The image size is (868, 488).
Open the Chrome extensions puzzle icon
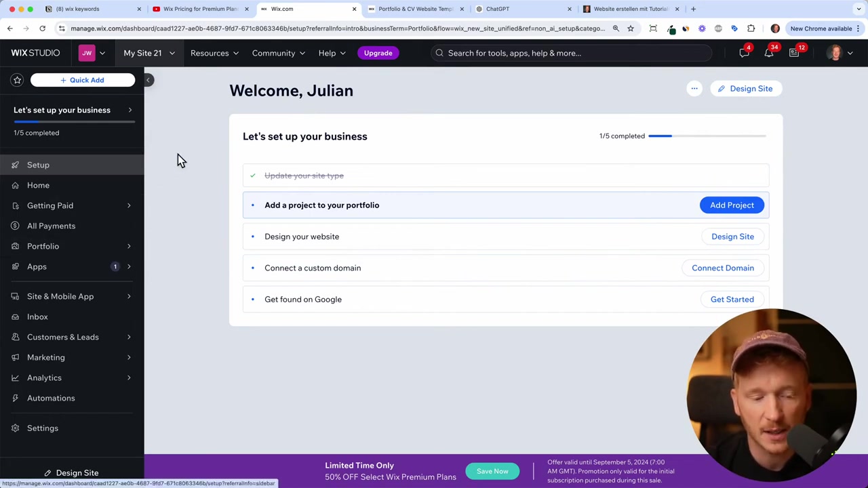(x=751, y=28)
